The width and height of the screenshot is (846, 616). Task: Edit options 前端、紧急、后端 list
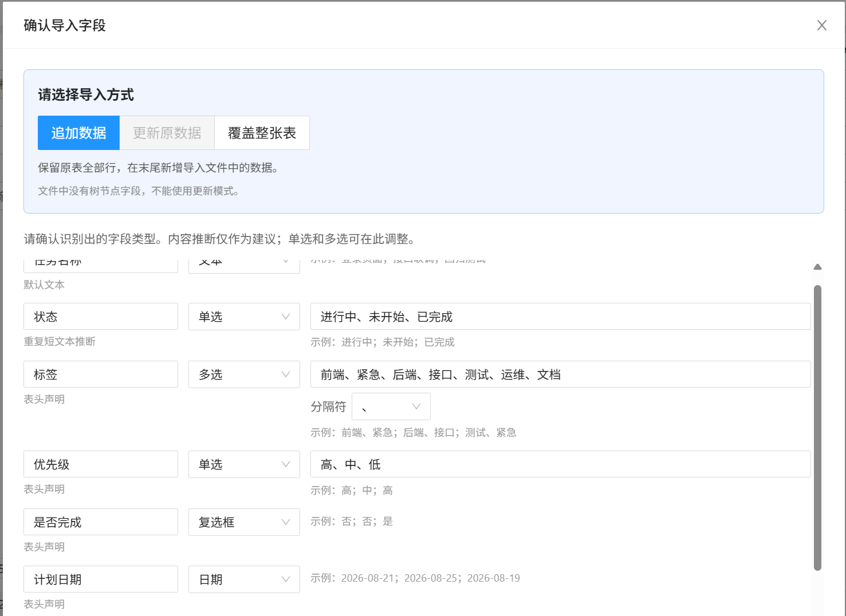(560, 374)
